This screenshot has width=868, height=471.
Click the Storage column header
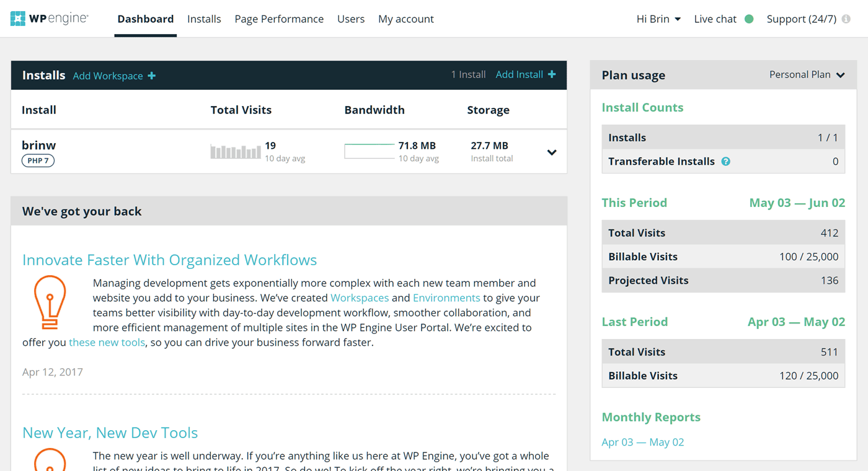coord(488,110)
